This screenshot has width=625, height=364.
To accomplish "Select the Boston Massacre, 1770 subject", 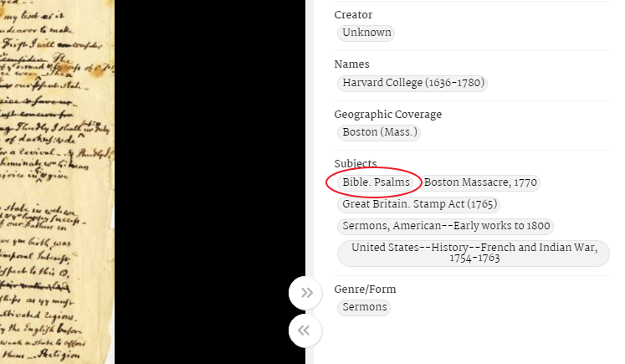I will 480,182.
